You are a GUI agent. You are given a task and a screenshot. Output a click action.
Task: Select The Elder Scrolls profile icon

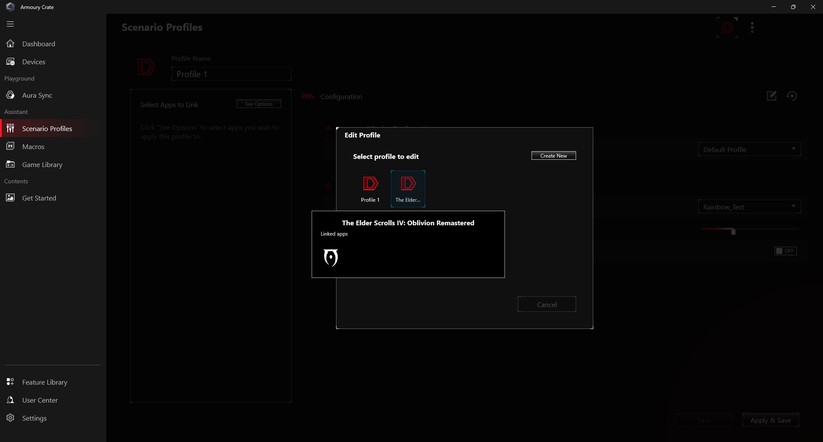coord(408,184)
